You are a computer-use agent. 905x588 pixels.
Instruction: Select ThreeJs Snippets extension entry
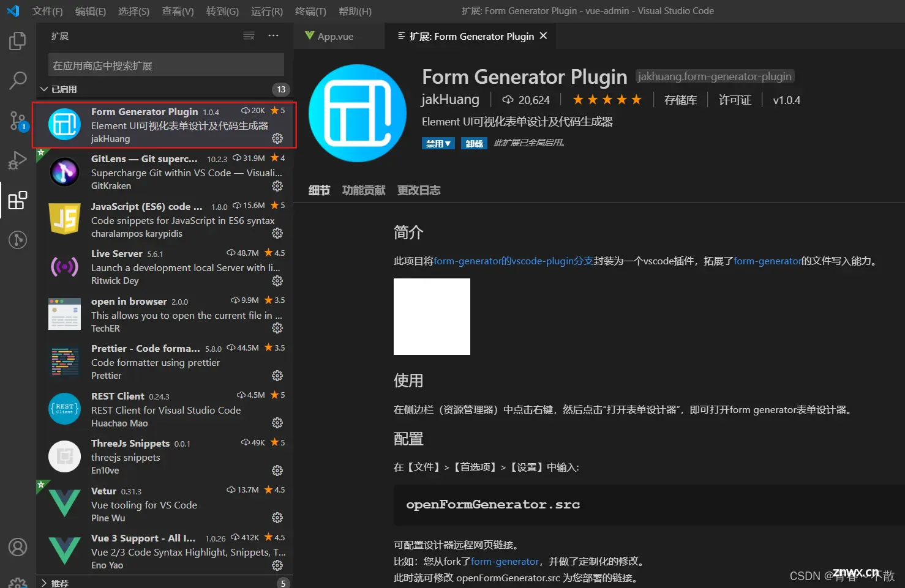tap(164, 456)
